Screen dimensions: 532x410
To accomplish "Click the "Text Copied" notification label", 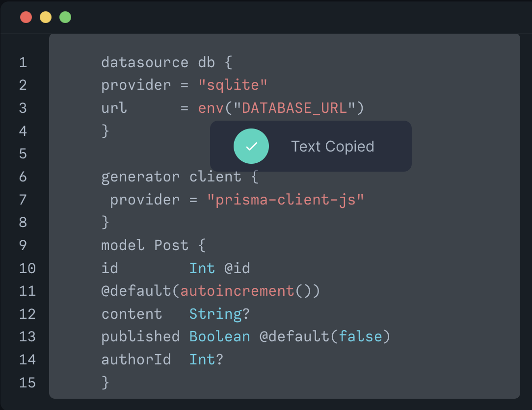I will click(x=332, y=146).
